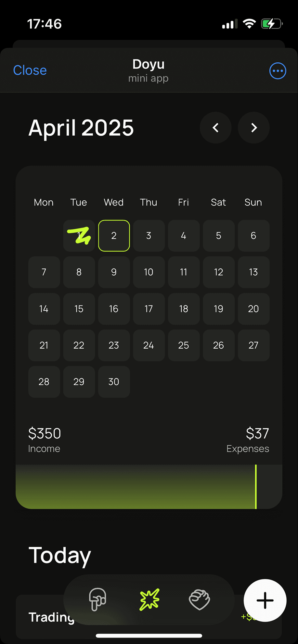Image resolution: width=298 pixels, height=644 pixels.
Task: Tap the pointing hand icon in bottom navigation
Action: click(x=97, y=599)
